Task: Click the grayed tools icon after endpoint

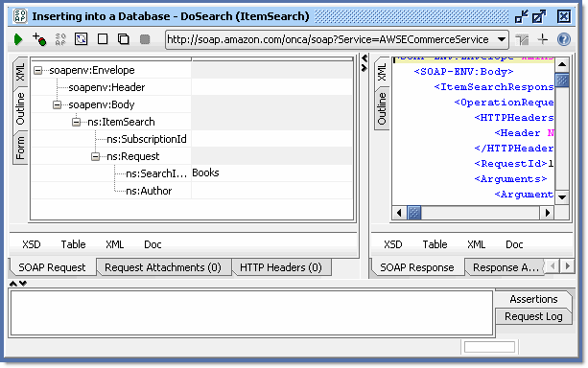Action: click(x=522, y=39)
